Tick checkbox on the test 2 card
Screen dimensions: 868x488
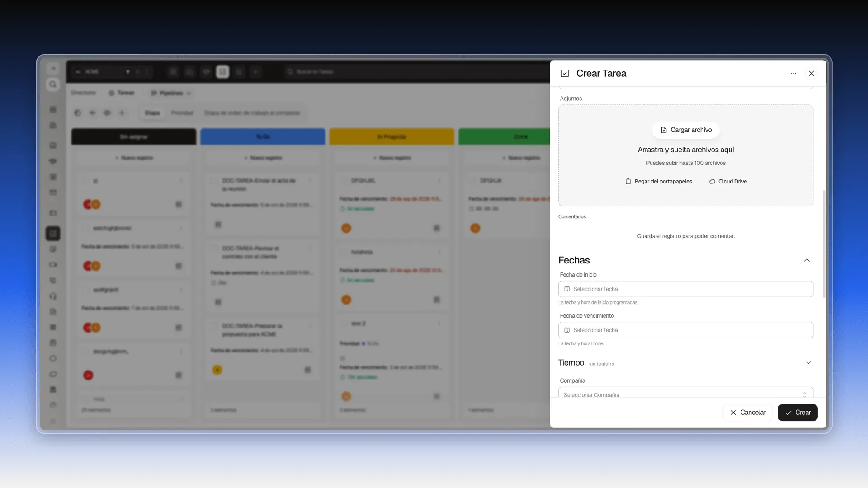coord(344,324)
